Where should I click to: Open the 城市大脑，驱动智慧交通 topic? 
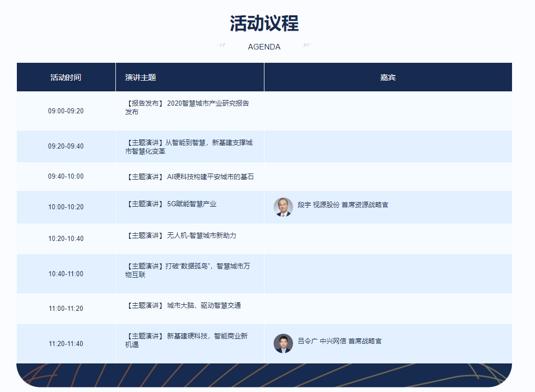pyautogui.click(x=183, y=306)
